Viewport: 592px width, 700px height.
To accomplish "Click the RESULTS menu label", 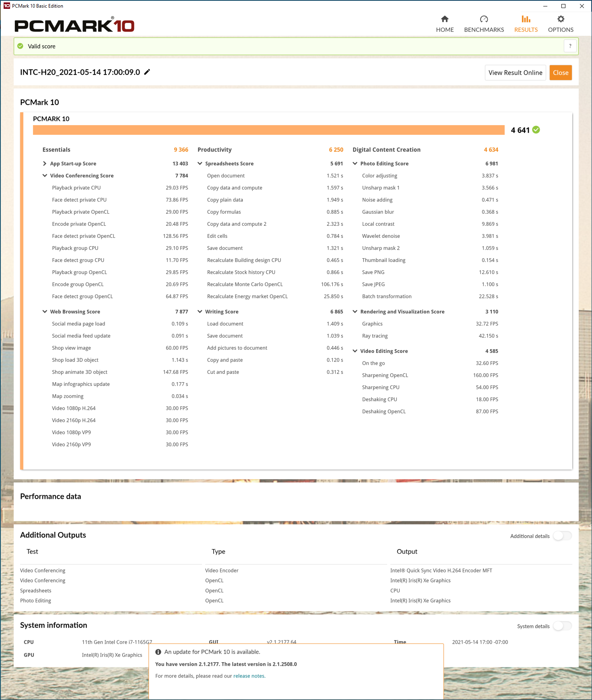I will (x=526, y=30).
